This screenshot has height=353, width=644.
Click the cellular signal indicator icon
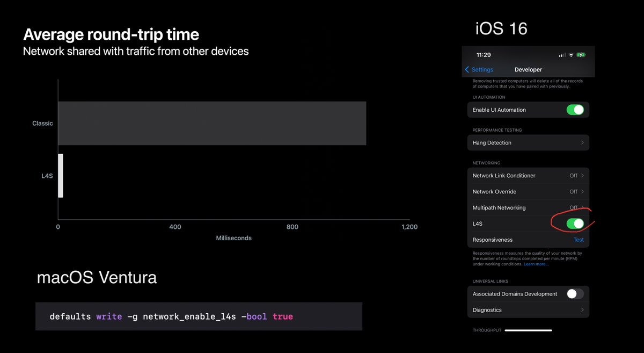coord(562,55)
